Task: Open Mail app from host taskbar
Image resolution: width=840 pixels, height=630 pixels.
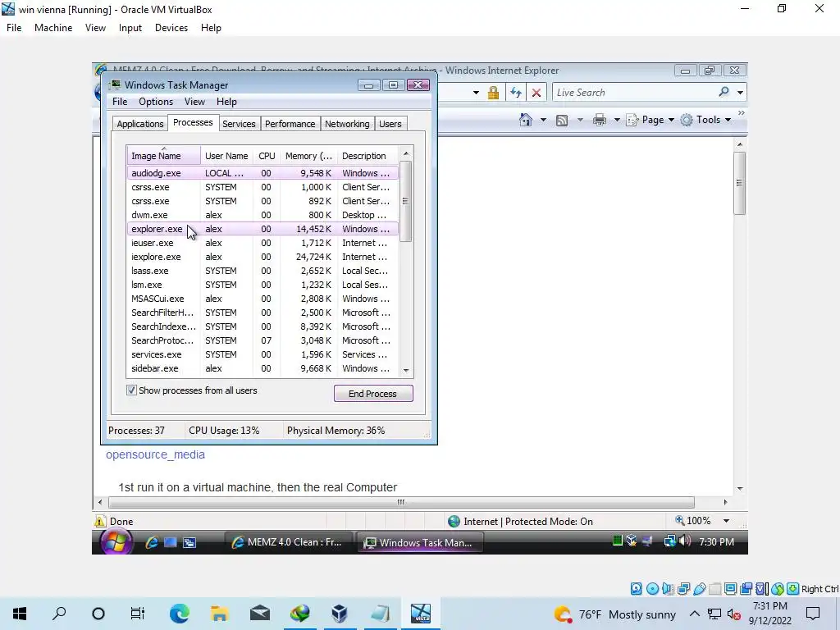Action: [260, 614]
